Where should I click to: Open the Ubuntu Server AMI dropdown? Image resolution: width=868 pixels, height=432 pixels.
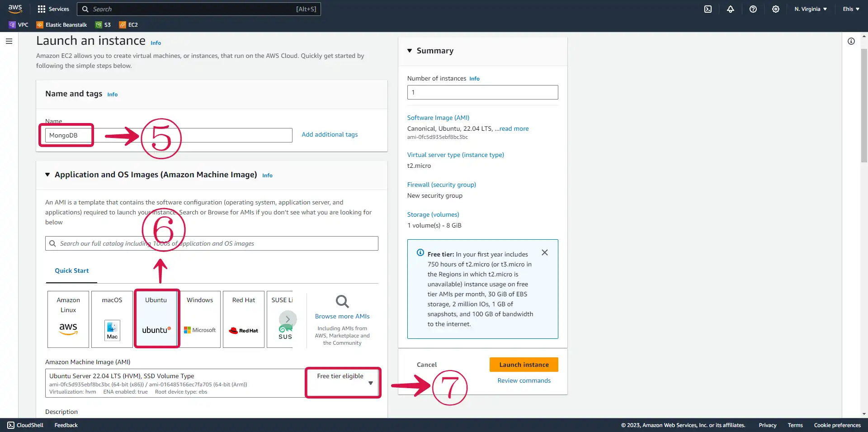212,383
